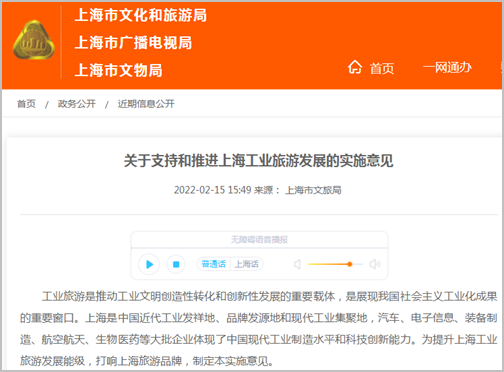Go to 首页 breadcrumb link
This screenshot has height=372, width=504.
click(26, 104)
